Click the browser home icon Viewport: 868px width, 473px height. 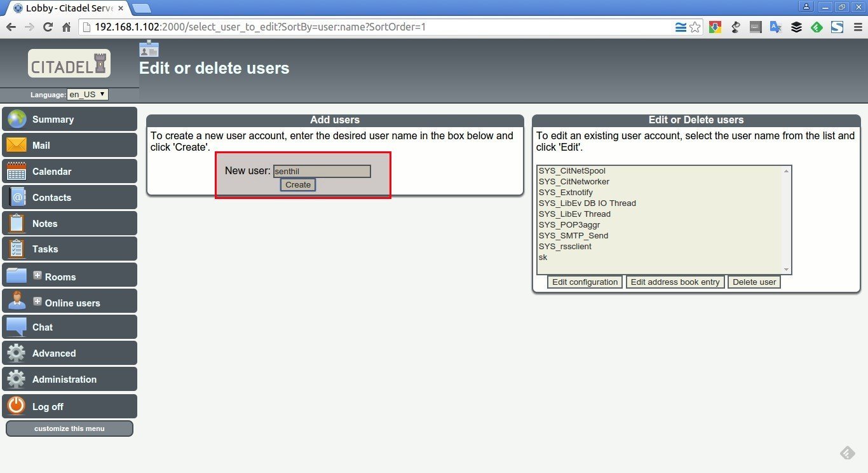pos(66,27)
